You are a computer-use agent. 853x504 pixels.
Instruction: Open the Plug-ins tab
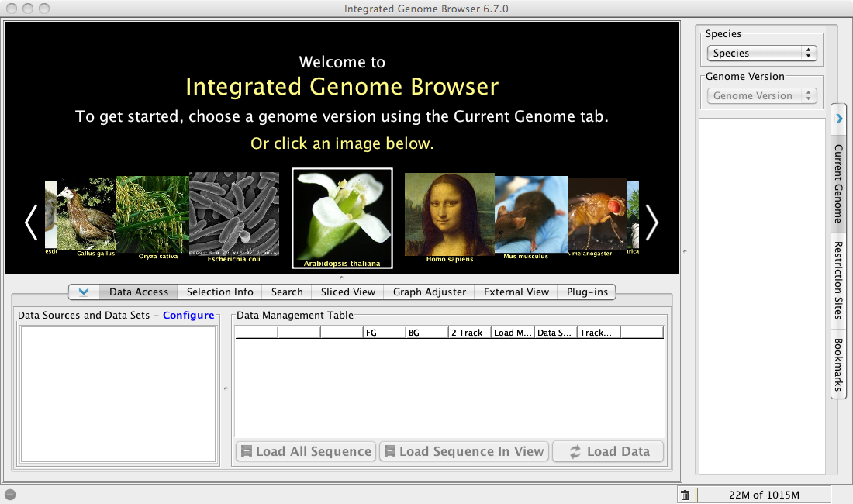point(587,292)
